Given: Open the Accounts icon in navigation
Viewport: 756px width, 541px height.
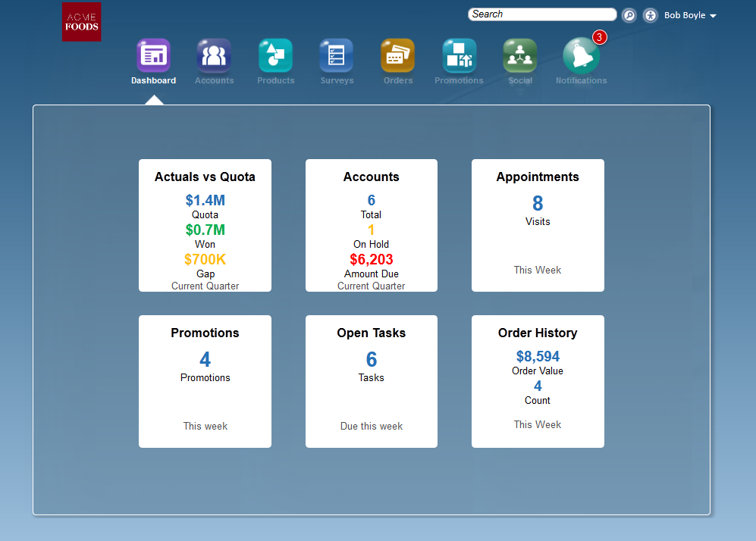Looking at the screenshot, I should pos(214,55).
